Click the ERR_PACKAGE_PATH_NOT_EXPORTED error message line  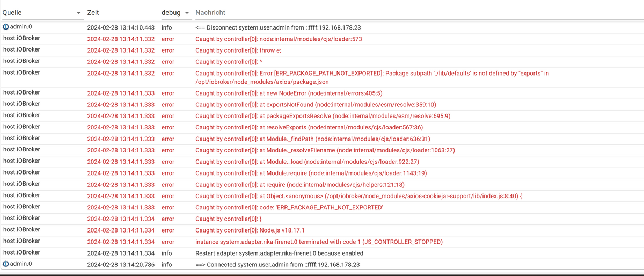372,73
